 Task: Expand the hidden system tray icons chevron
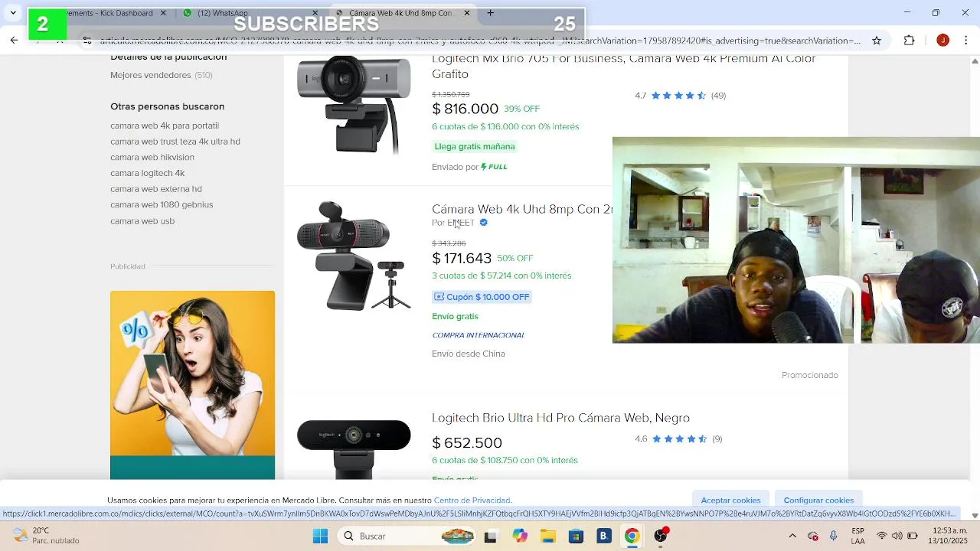[x=792, y=536]
